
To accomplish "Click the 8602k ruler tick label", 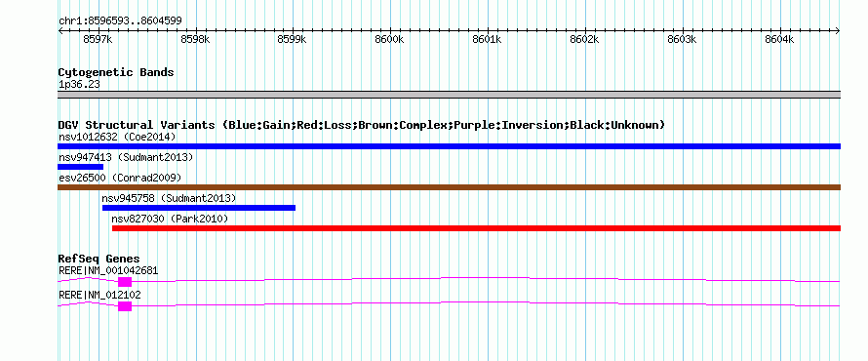I will [585, 40].
